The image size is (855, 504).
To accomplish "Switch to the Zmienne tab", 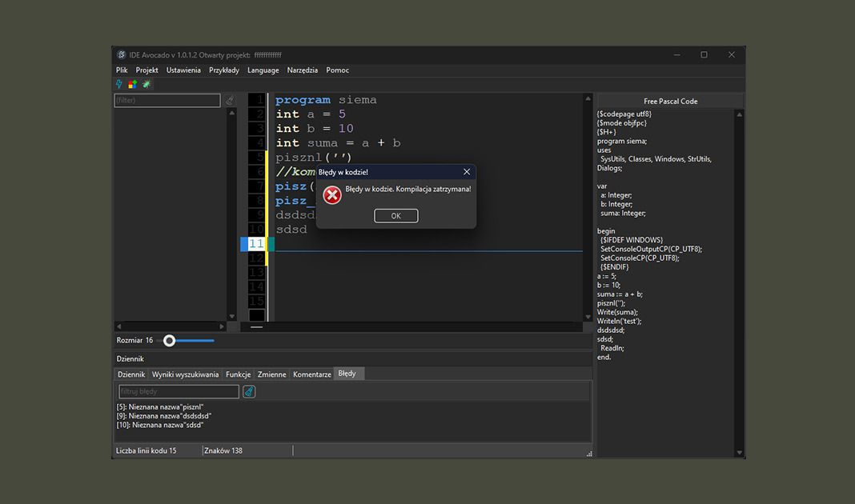I will (x=271, y=374).
